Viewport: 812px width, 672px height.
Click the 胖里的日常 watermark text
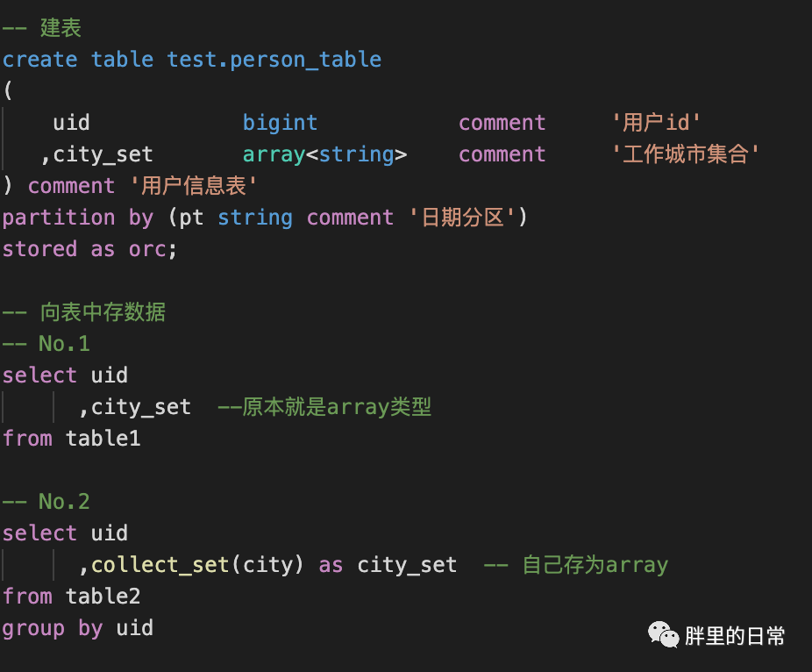pos(735,636)
